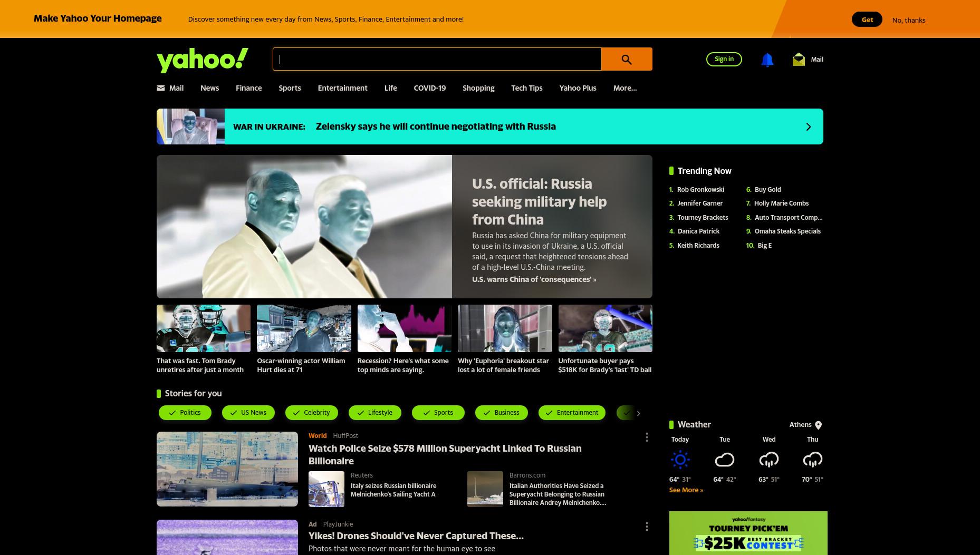This screenshot has height=555, width=980.
Task: Click U.S. warns China of 'consequences' link
Action: (x=534, y=279)
